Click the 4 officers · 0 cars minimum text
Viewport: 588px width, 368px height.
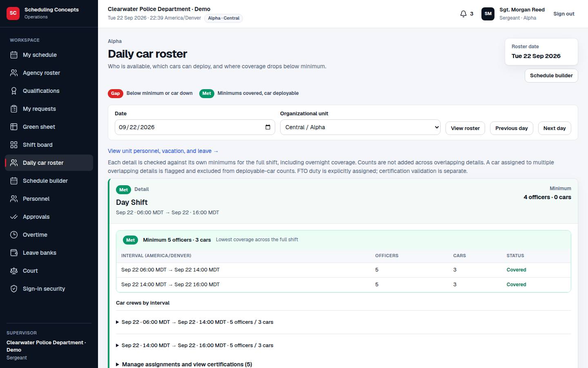[x=547, y=197]
